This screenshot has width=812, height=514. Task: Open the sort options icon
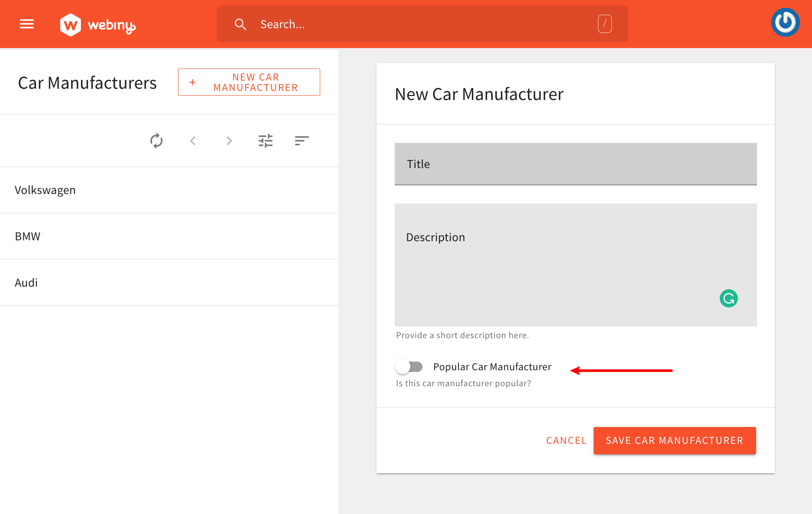point(302,141)
